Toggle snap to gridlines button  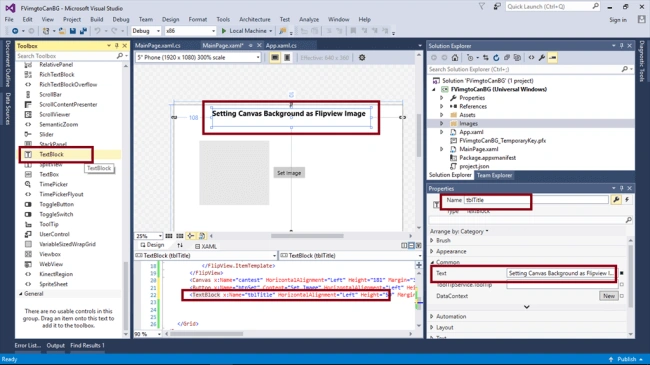179,236
